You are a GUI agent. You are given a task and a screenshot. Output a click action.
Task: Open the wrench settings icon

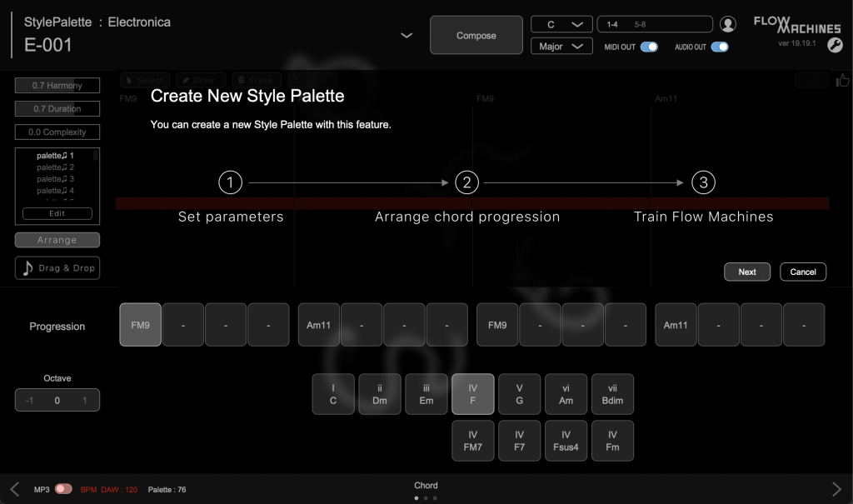(834, 46)
